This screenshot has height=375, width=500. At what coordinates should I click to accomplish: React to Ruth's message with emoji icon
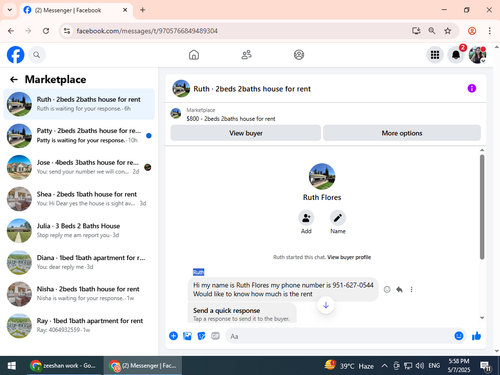coord(387,289)
